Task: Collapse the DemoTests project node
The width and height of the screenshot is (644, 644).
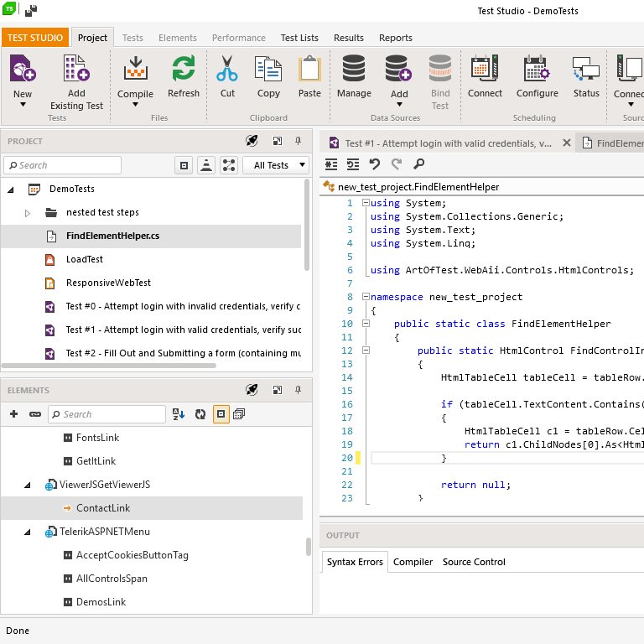Action: click(11, 190)
